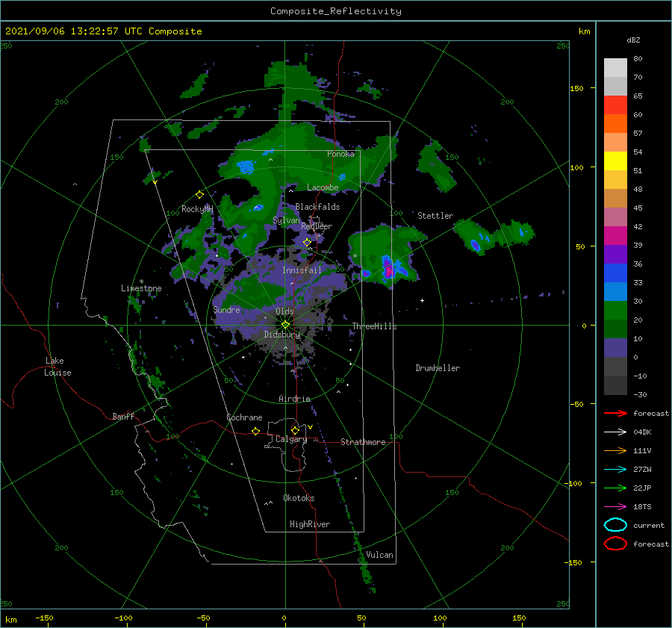This screenshot has width=672, height=628.
Task: Select the red swatch in dBZ legend
Action: (615, 105)
